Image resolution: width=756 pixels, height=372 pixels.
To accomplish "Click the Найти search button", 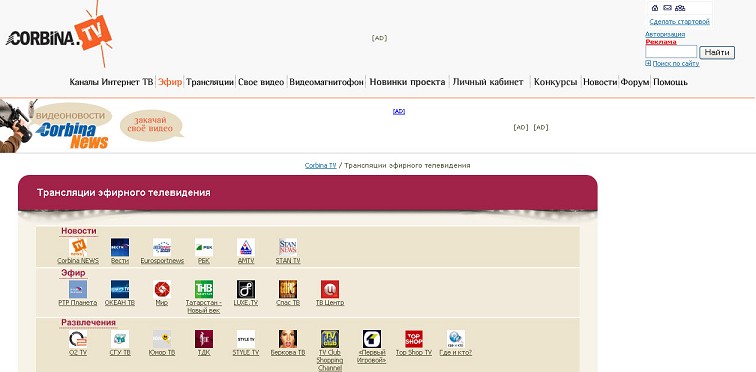I will [x=717, y=53].
